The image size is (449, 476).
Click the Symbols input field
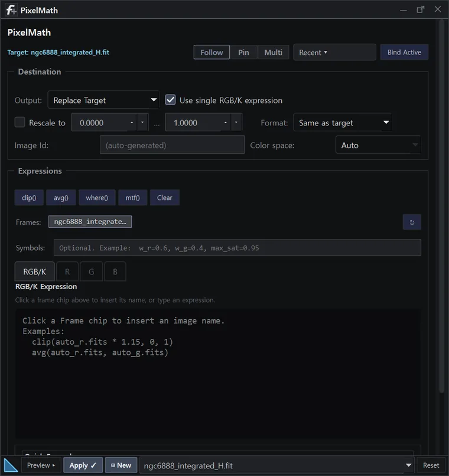(x=237, y=248)
